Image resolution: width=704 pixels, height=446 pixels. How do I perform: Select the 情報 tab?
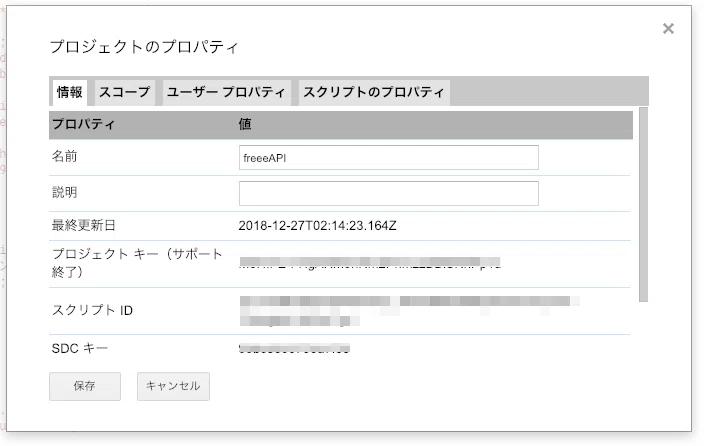[70, 93]
